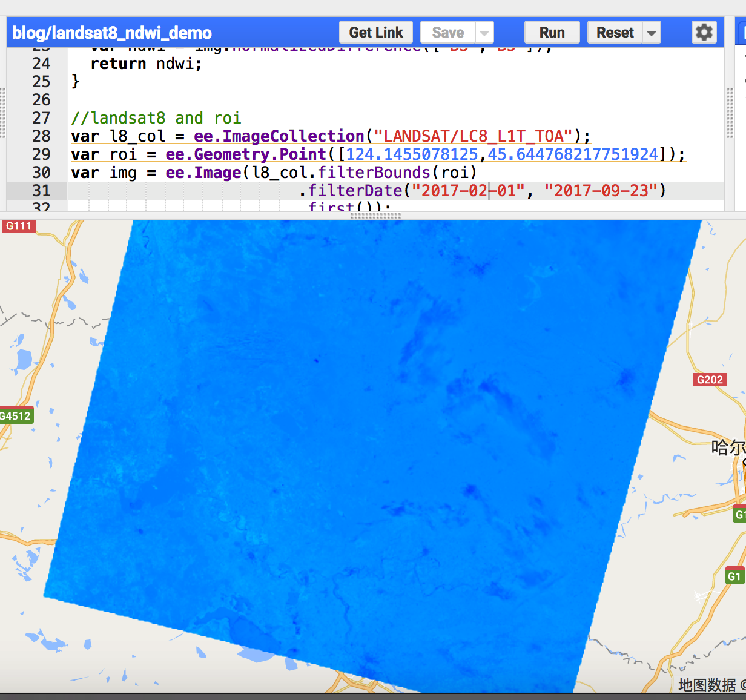
Task: Click the G4512 highway shield on the map
Action: point(15,415)
